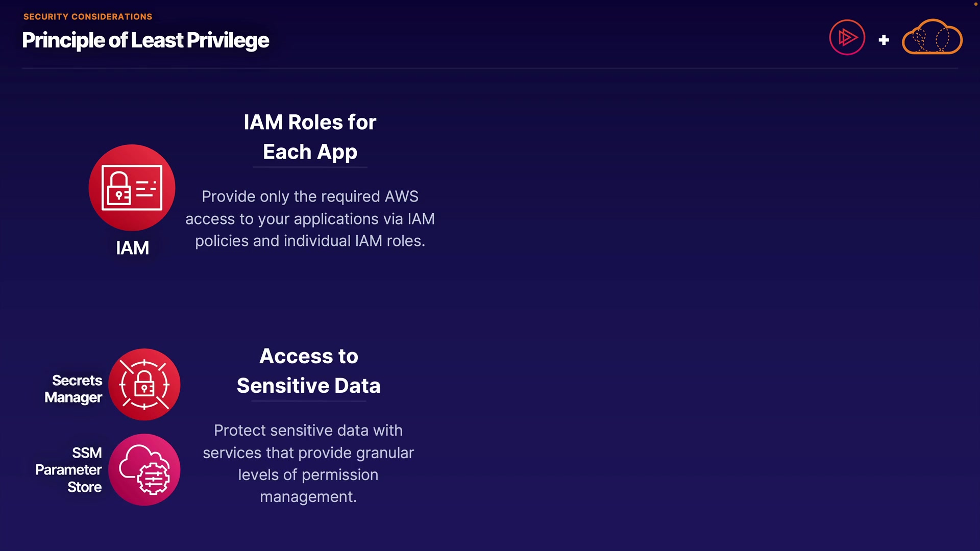Viewport: 980px width, 551px height.
Task: Click the orange A Cloud Guru logo
Action: point(932,37)
